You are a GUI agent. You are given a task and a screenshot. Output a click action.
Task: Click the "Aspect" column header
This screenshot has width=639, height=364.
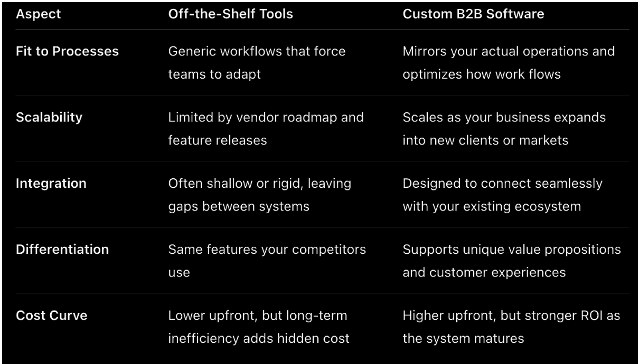coord(39,14)
